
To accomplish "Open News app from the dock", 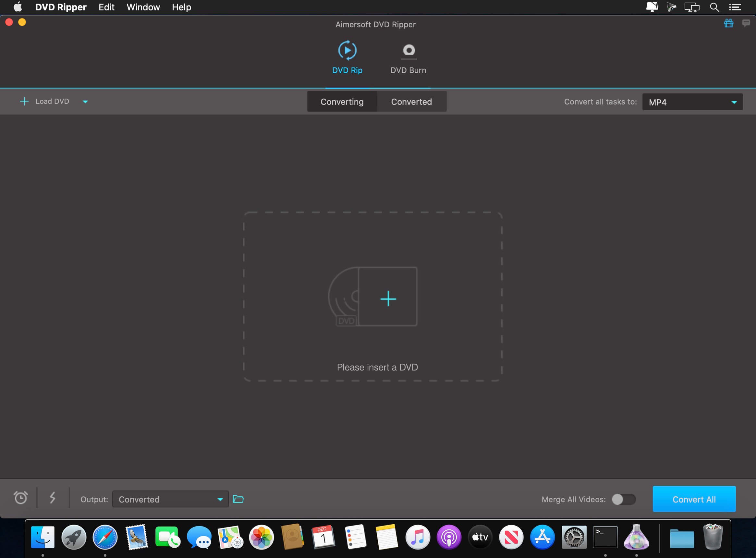I will (x=511, y=537).
